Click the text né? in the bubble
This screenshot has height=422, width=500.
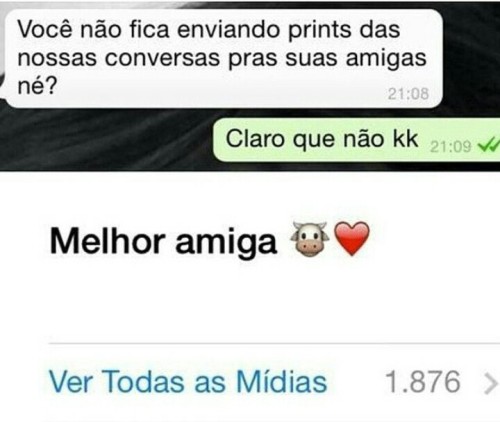pyautogui.click(x=37, y=87)
